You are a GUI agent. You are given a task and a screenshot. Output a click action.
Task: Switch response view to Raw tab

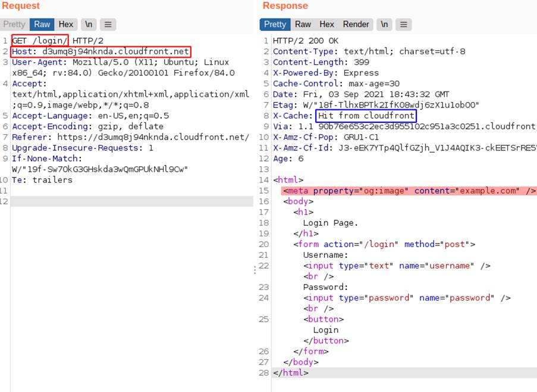tap(303, 24)
